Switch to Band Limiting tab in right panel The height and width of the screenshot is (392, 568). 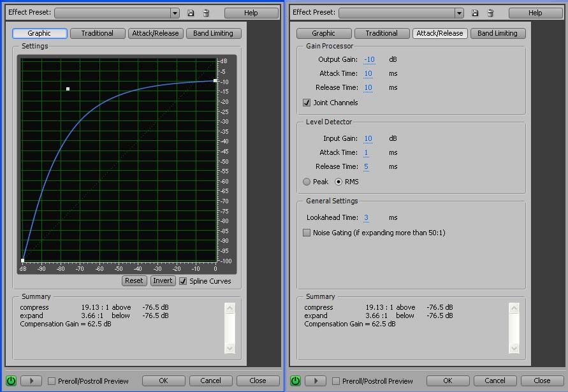click(497, 33)
